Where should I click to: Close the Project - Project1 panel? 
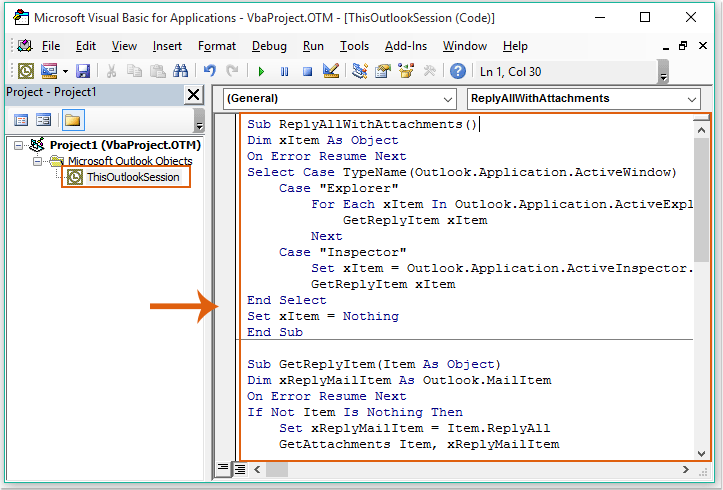tap(194, 94)
